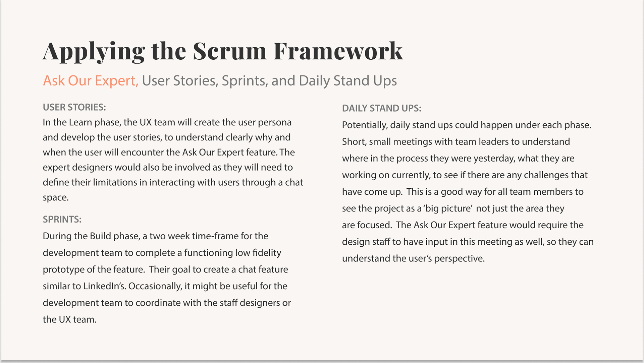
Task: Click the 'User Stories, Sprints, and Daily Stand Ups' subtitle
Action: point(269,81)
